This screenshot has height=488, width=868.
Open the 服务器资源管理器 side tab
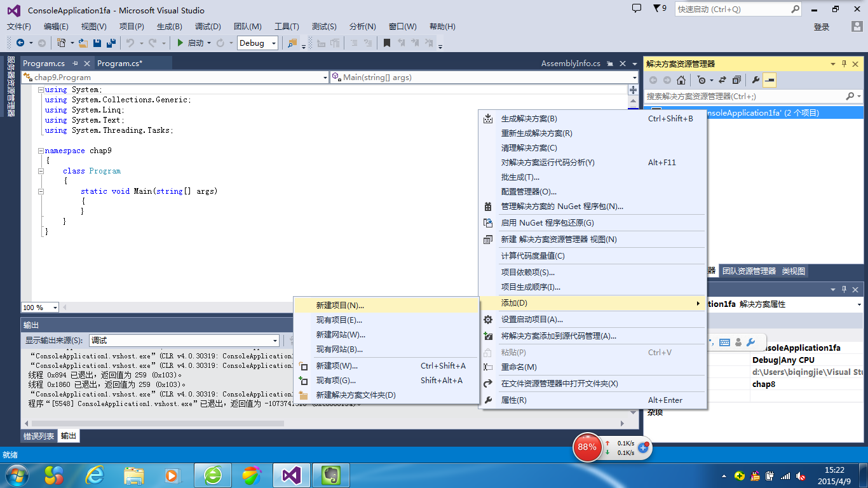(10, 86)
